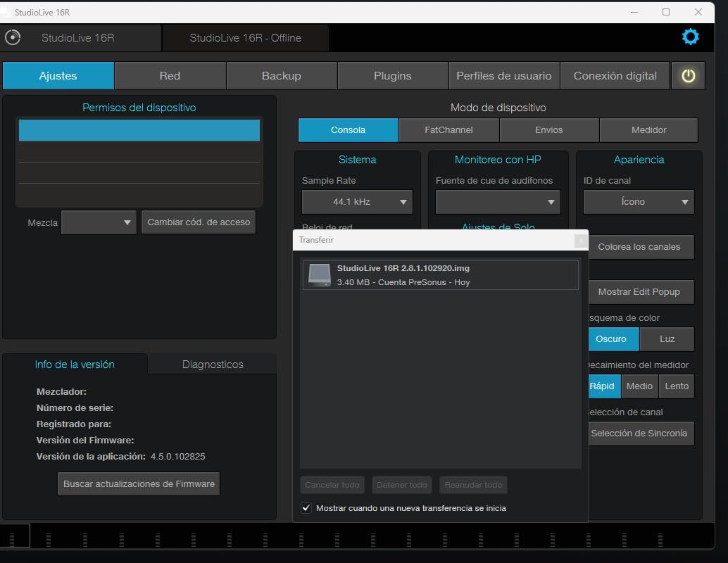This screenshot has width=728, height=563.
Task: Click the Reanudar todo button
Action: 473,485
